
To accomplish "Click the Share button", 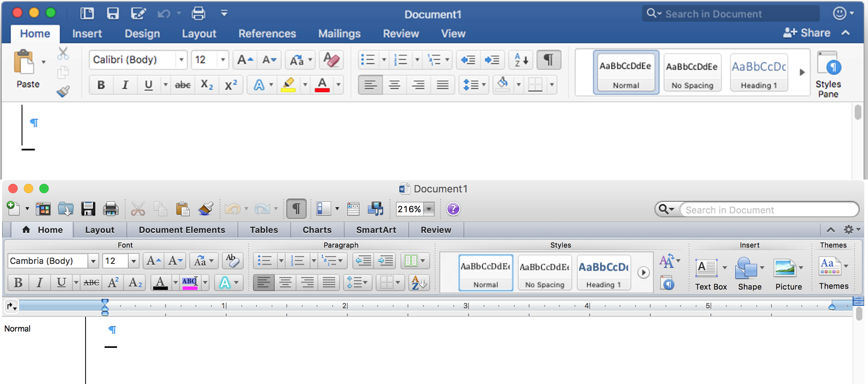I will pyautogui.click(x=807, y=33).
